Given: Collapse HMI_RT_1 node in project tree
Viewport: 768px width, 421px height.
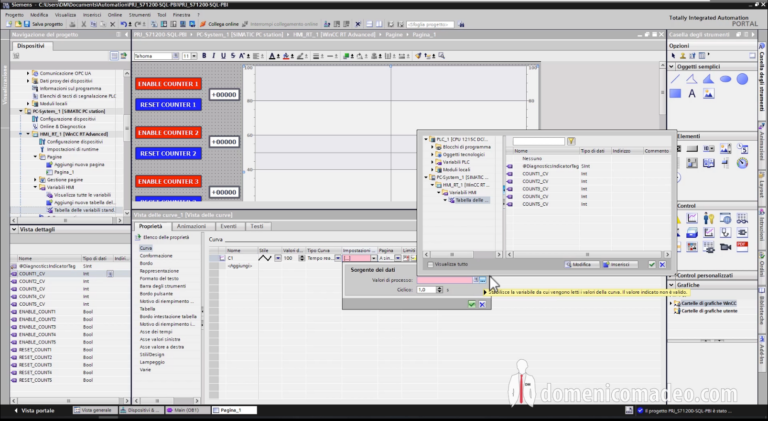Looking at the screenshot, I should tap(28, 134).
